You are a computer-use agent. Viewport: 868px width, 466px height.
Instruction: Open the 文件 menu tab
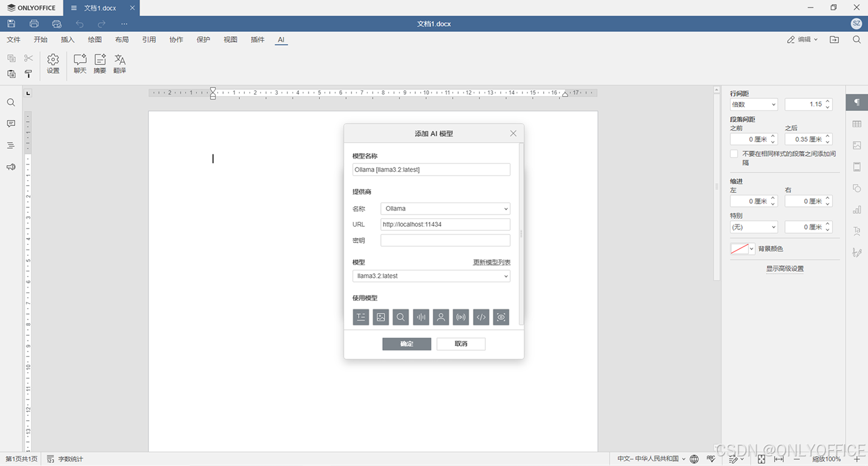(13, 40)
